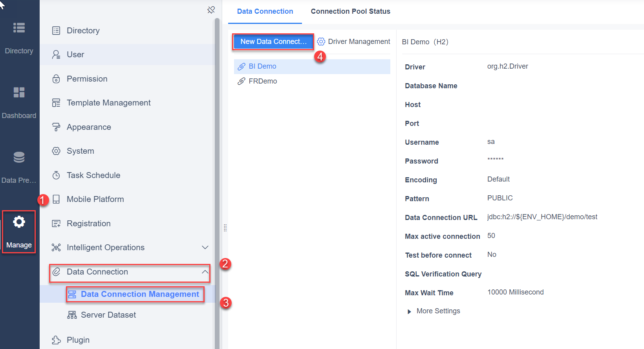Screen dimensions: 644x349
Task: Click the username value sa
Action: [x=491, y=142]
